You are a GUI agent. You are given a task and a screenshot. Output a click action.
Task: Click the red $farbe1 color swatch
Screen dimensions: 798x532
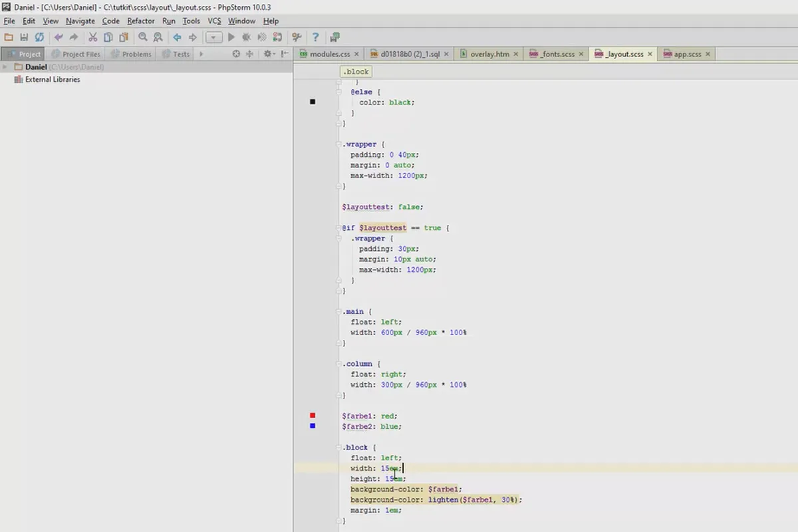pos(313,416)
